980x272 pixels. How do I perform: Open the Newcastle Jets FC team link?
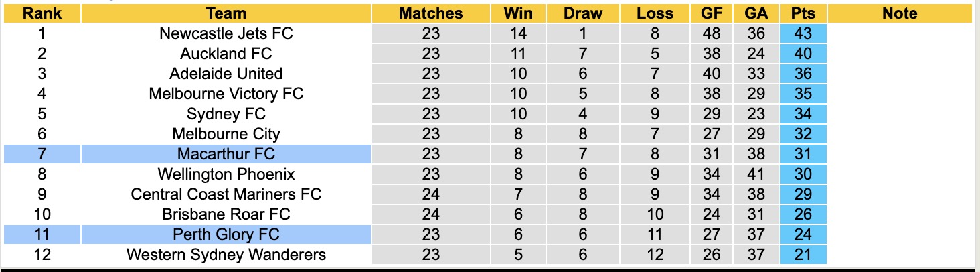coord(226,33)
